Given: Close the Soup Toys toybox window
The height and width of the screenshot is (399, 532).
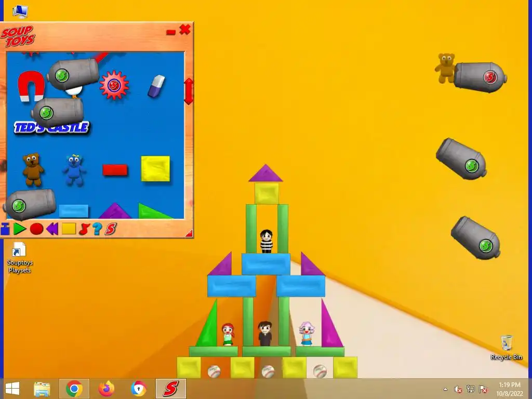Looking at the screenshot, I should [x=185, y=30].
